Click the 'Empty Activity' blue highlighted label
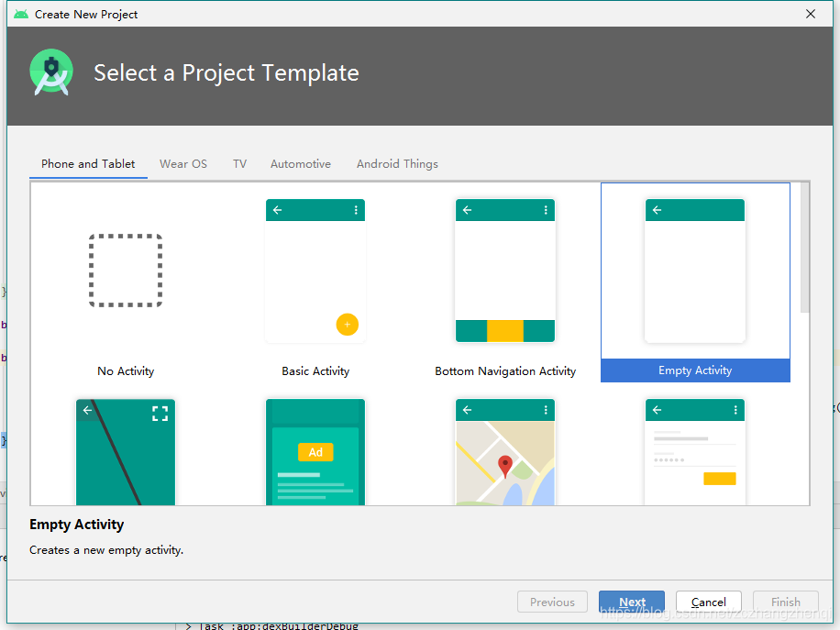The height and width of the screenshot is (630, 840). point(695,370)
